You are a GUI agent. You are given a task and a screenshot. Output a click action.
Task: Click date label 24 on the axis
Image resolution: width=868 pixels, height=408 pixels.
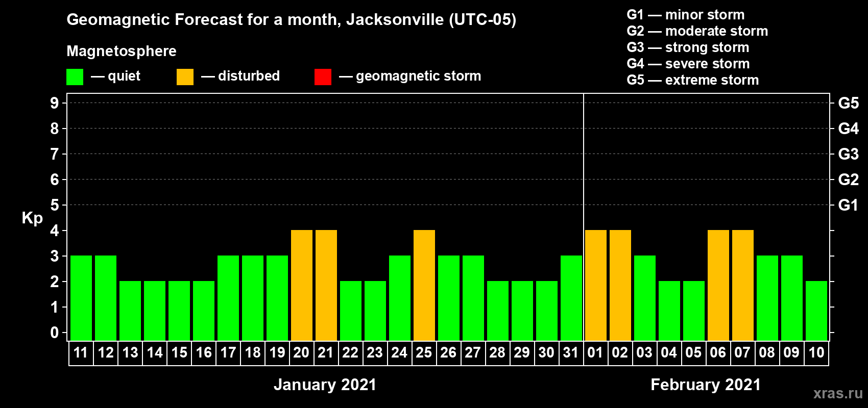tap(399, 353)
